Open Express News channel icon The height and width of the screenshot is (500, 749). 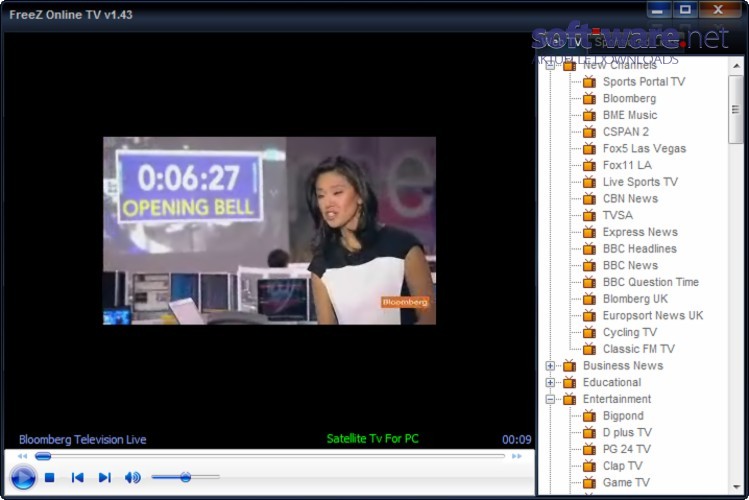pos(589,232)
